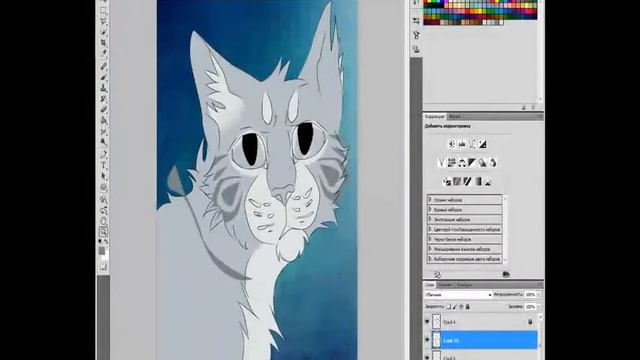Add a Channel Mixer adjustment
The image size is (640, 360).
pyautogui.click(x=493, y=162)
